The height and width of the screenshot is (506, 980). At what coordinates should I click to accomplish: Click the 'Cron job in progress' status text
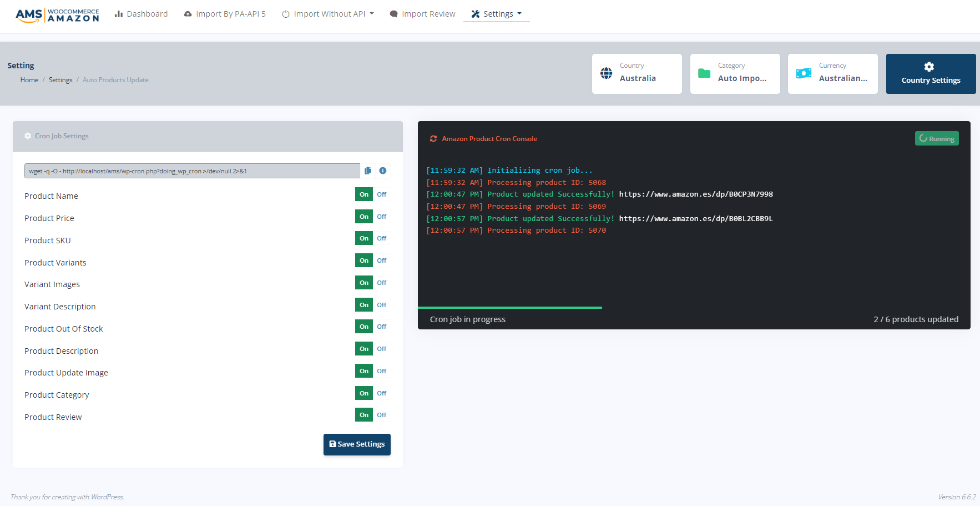(468, 319)
